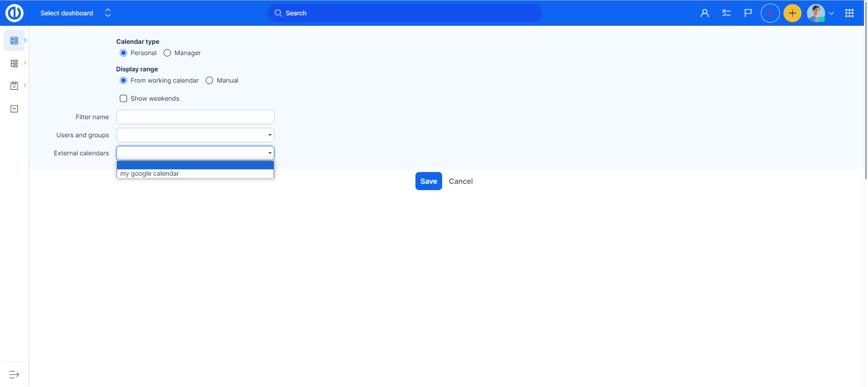Click into the Filter name field
The height and width of the screenshot is (387, 868).
click(195, 117)
